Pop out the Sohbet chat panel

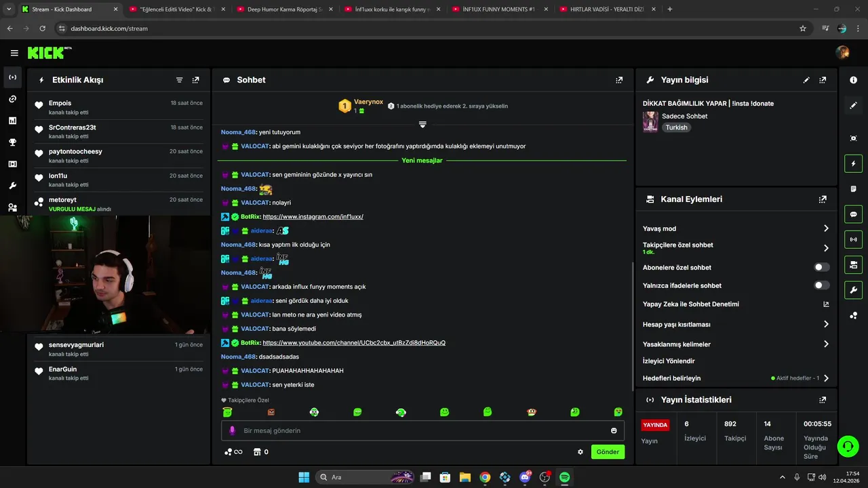click(x=619, y=80)
